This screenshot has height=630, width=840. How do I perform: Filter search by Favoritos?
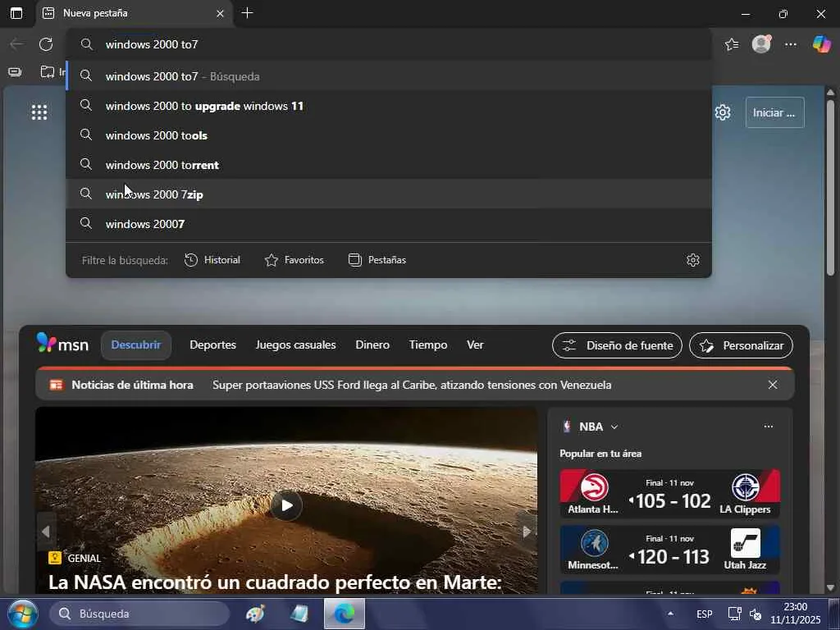pyautogui.click(x=294, y=260)
